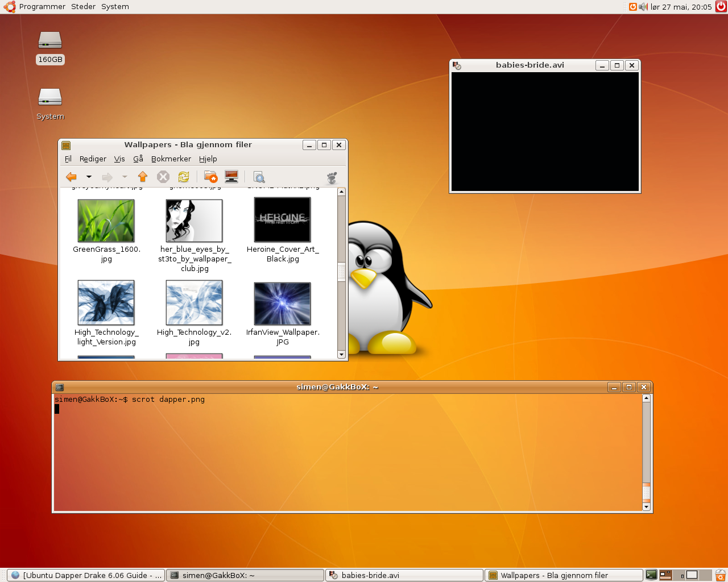Switch to babies-bride.avi taskbar button
This screenshot has height=582, width=728.
(404, 575)
